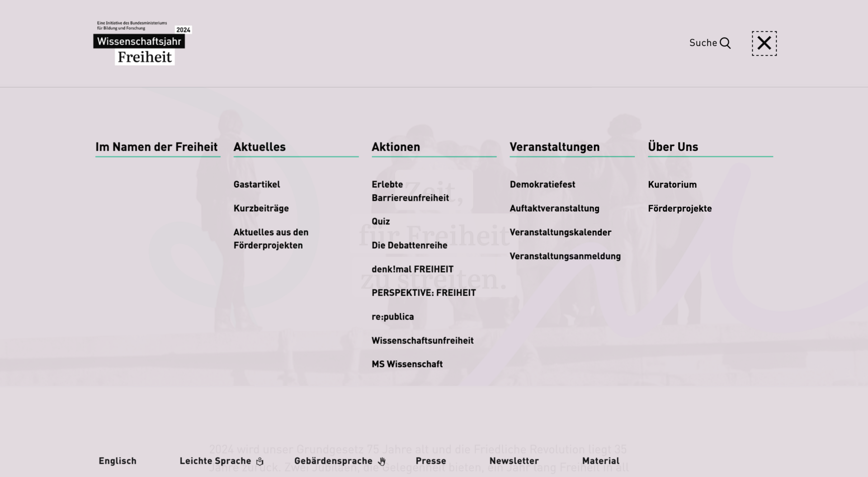This screenshot has height=477, width=868.
Task: Open search via the magnifier icon
Action: (725, 43)
